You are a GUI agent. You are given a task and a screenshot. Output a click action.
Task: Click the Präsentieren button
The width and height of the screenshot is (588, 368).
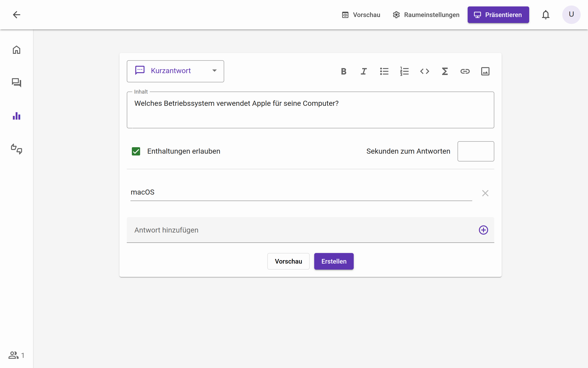pos(498,15)
